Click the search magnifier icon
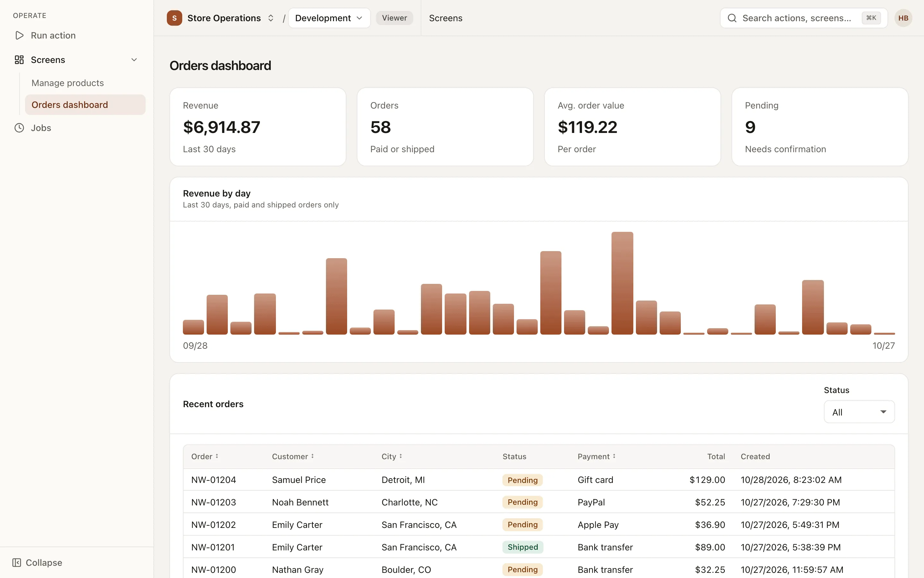The width and height of the screenshot is (924, 578). pyautogui.click(x=732, y=18)
